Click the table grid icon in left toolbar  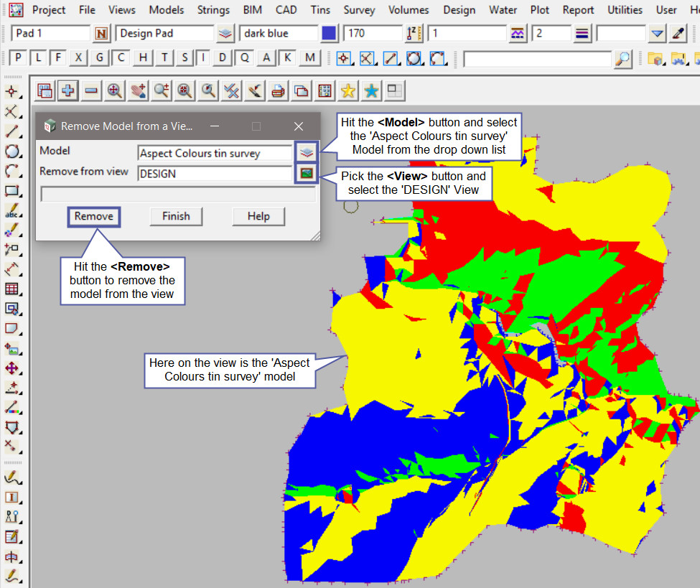click(x=11, y=289)
